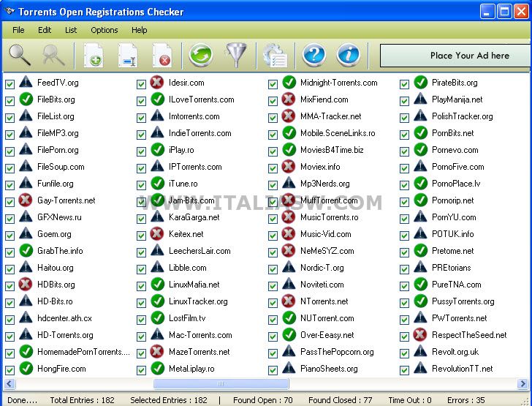Select the FileSoup.com entry
The height and width of the screenshot is (406, 532).
[61, 167]
